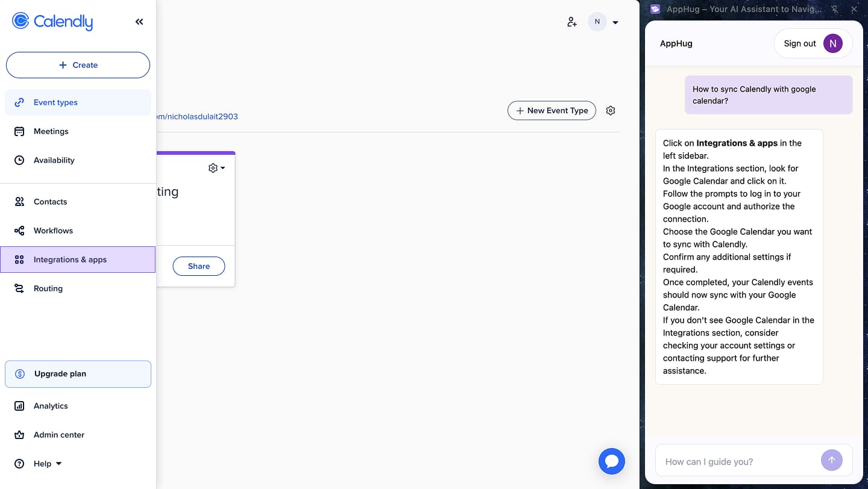The width and height of the screenshot is (868, 489).
Task: Open Meetings in sidebar
Action: pos(78,131)
